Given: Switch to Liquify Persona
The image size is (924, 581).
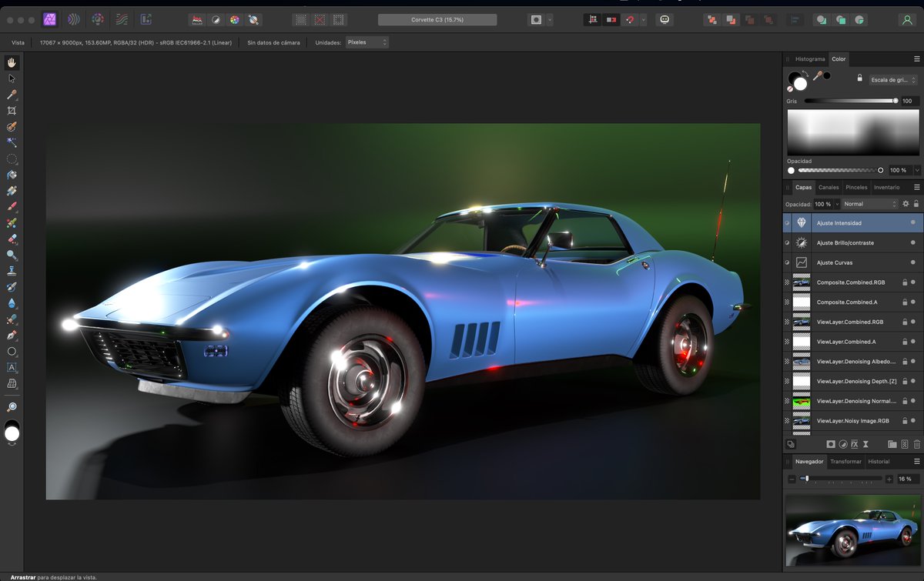Looking at the screenshot, I should coord(74,19).
